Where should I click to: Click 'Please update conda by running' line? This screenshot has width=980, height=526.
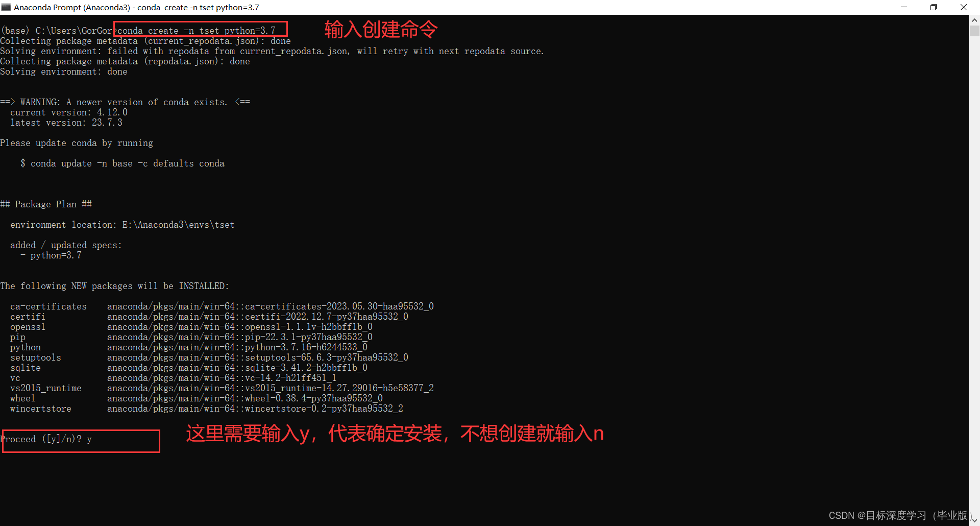pos(77,143)
